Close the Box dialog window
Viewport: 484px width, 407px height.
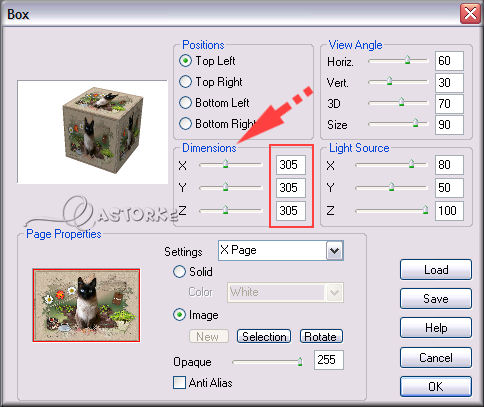point(470,14)
